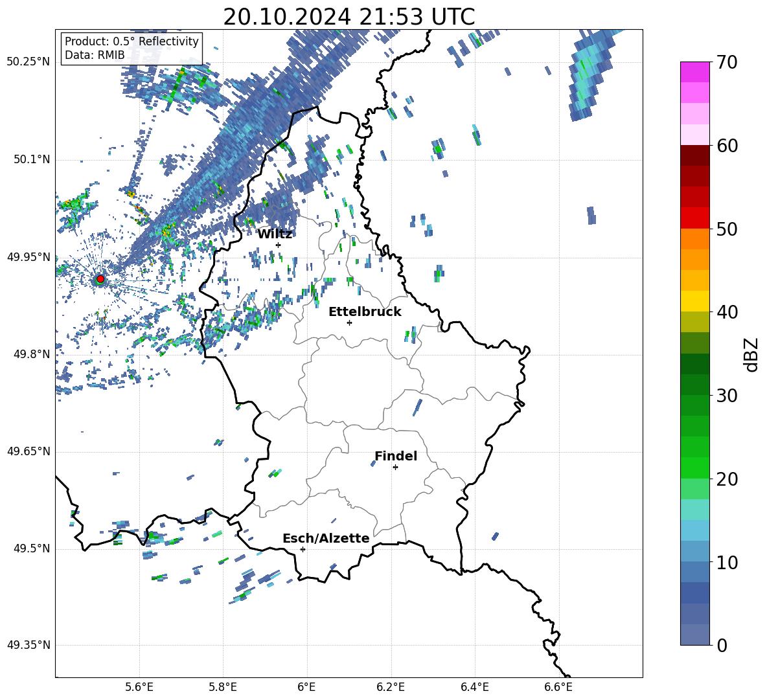Click the 40 colorbar tick label
The width and height of the screenshot is (767, 700).
(x=726, y=312)
